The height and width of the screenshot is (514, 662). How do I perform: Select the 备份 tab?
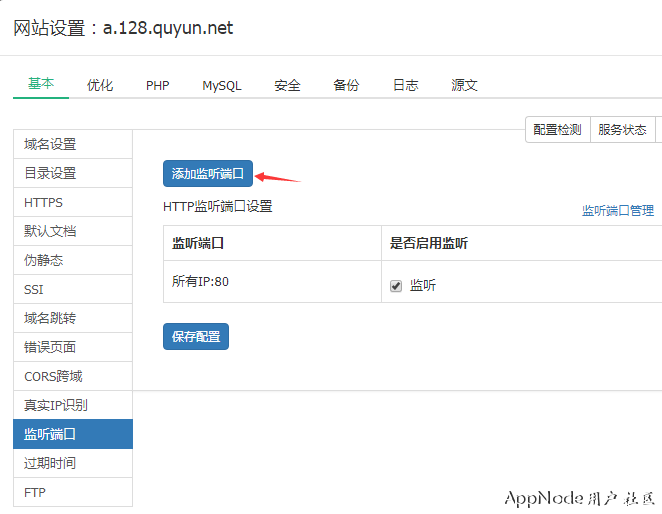click(x=346, y=85)
